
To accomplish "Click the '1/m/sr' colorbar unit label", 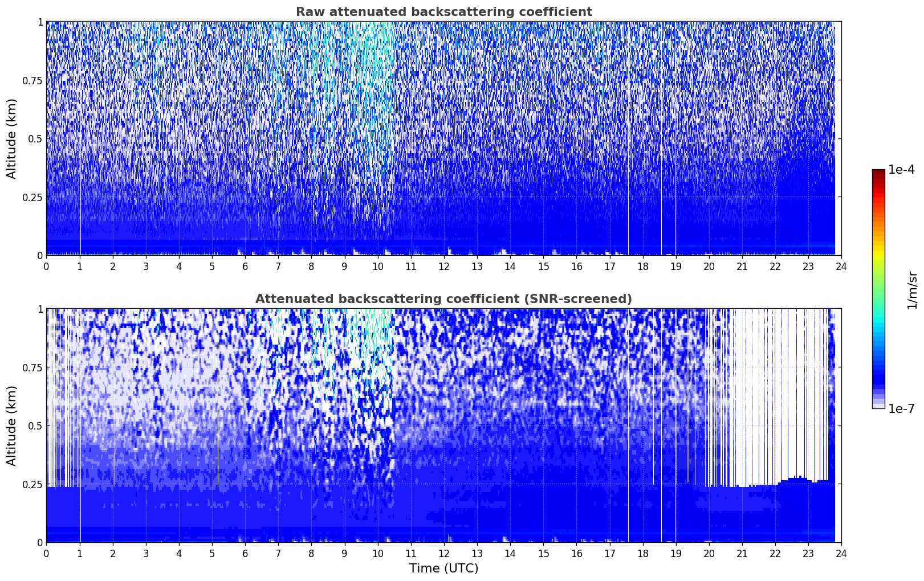I will (912, 290).
